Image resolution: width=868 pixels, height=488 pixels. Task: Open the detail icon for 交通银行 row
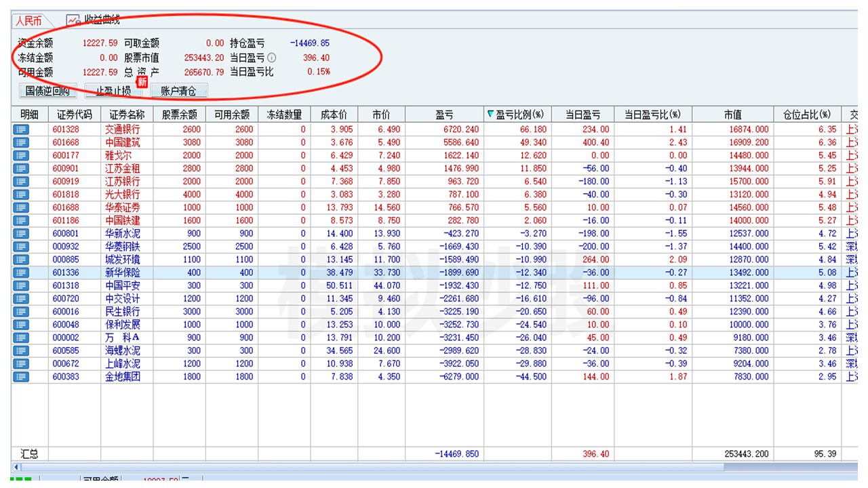(x=21, y=129)
